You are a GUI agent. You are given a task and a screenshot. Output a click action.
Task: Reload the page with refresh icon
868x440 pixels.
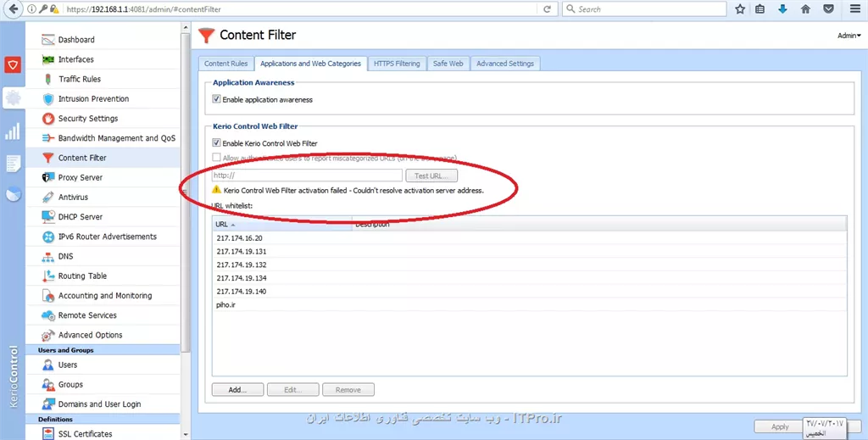(547, 8)
